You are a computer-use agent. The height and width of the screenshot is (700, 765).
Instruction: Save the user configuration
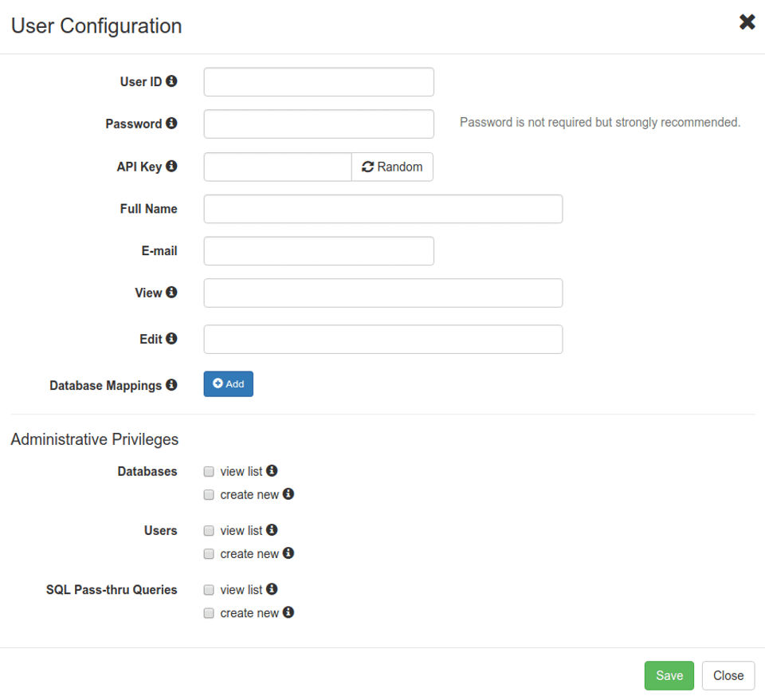click(x=669, y=675)
